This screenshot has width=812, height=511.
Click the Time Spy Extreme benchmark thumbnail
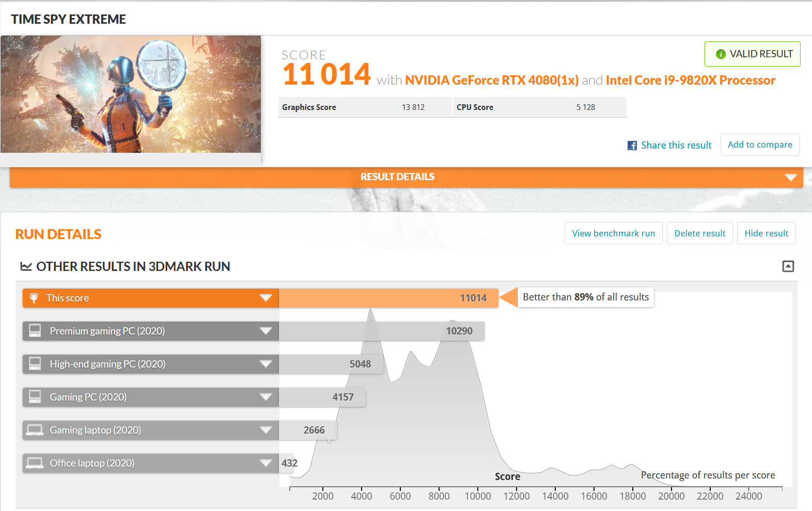[x=131, y=94]
